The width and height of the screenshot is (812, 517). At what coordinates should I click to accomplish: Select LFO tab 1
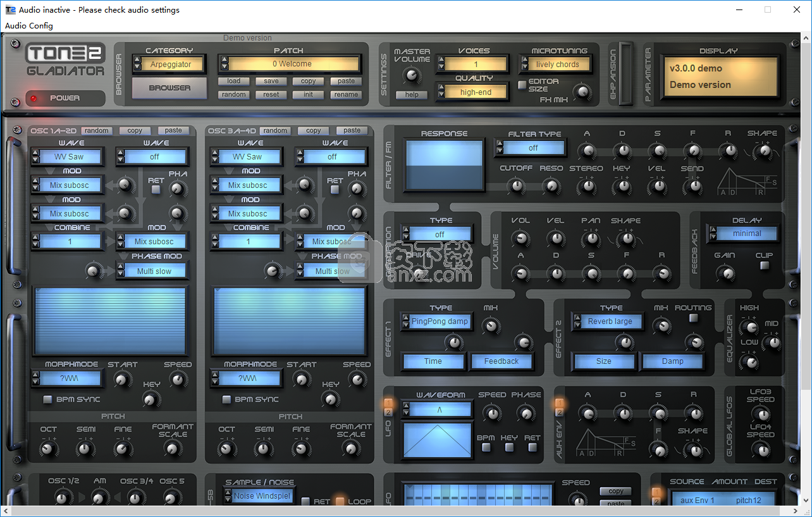click(x=388, y=403)
